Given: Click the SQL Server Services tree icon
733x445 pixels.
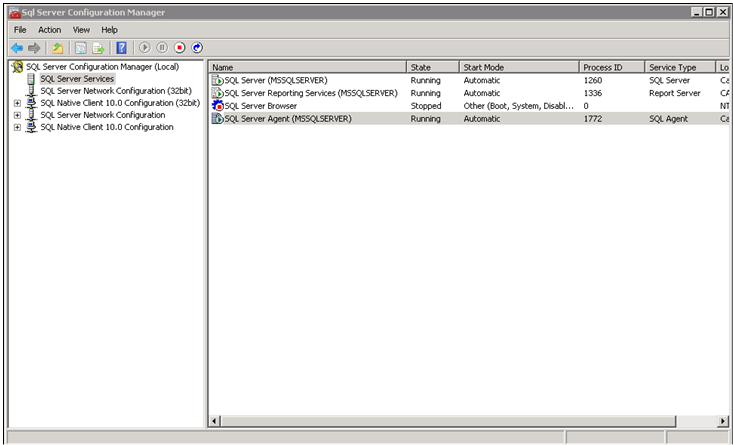Looking at the screenshot, I should click(x=31, y=79).
